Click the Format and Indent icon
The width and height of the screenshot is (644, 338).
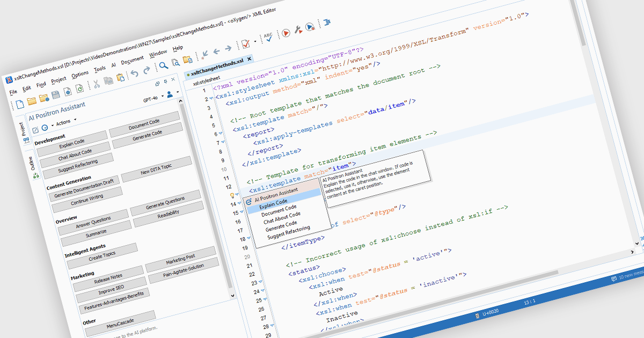click(327, 22)
